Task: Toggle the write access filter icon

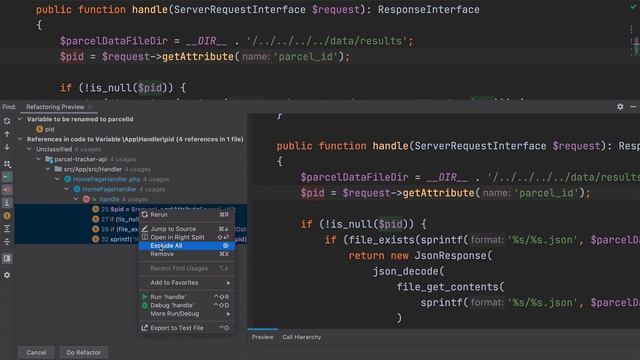Action: click(x=7, y=190)
